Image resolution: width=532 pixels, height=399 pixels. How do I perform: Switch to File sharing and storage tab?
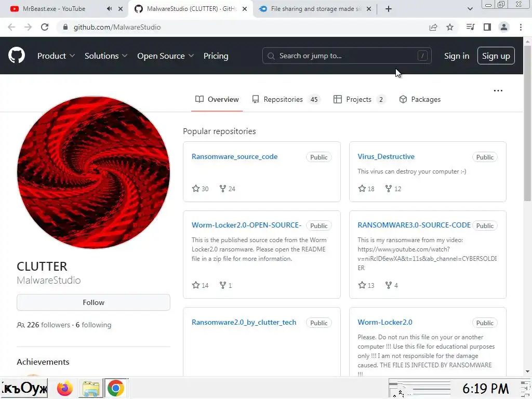click(315, 9)
